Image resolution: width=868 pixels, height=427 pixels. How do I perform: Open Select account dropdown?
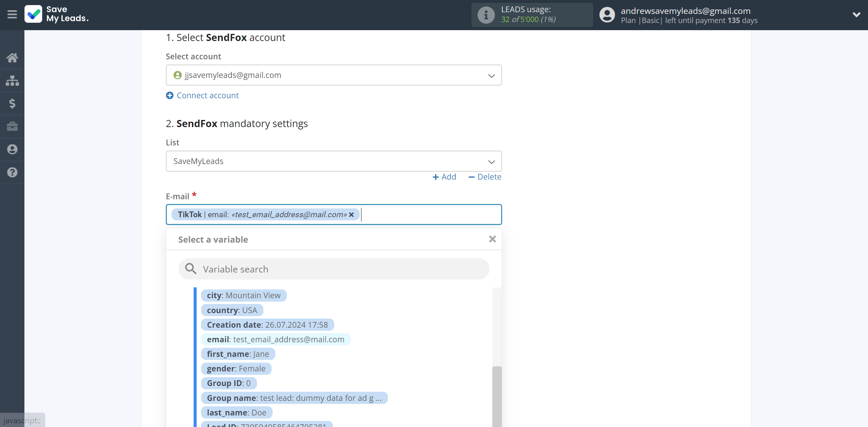pyautogui.click(x=334, y=75)
